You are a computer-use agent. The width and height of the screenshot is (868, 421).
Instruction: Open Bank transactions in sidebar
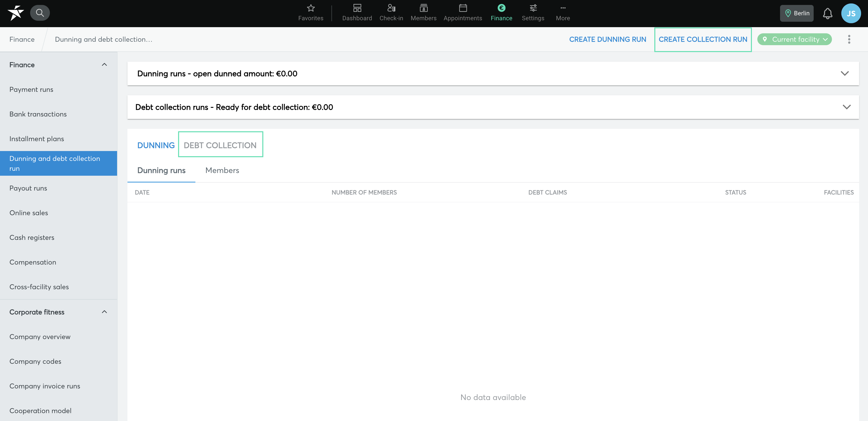(x=59, y=114)
